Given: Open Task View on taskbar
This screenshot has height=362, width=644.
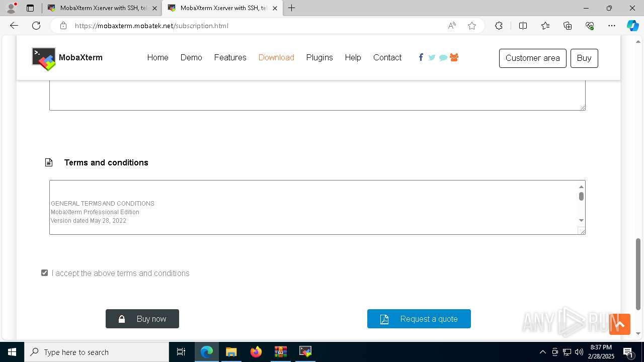Looking at the screenshot, I should click(181, 352).
